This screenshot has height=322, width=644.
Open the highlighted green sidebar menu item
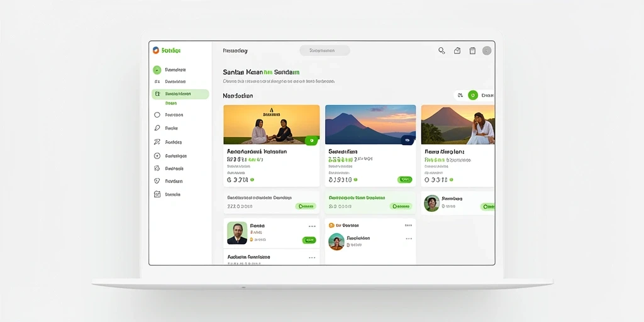click(180, 94)
